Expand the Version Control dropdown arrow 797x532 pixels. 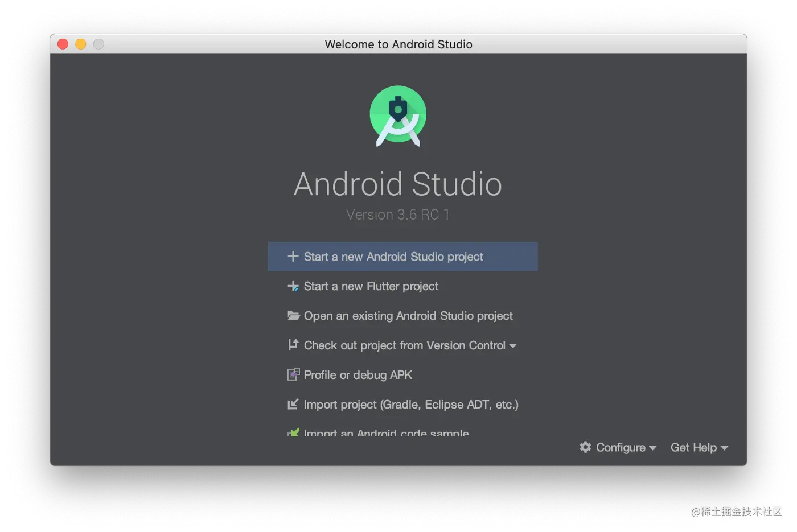pyautogui.click(x=513, y=346)
